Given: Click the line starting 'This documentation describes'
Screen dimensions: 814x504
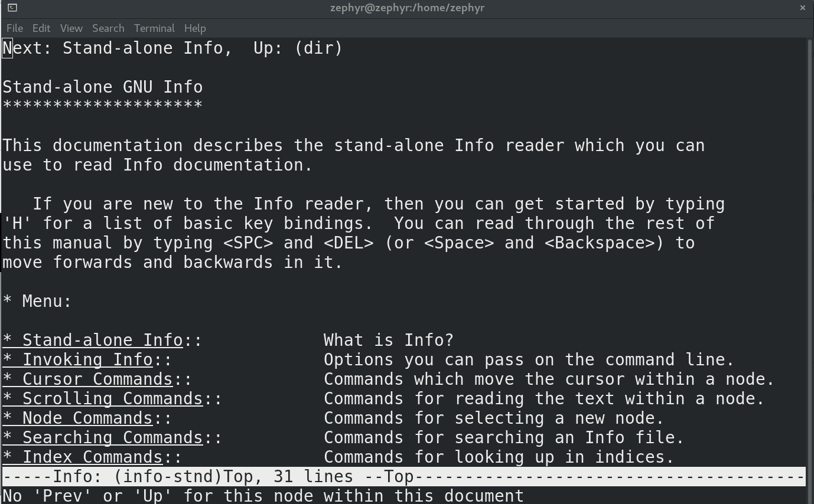Looking at the screenshot, I should coord(354,146).
